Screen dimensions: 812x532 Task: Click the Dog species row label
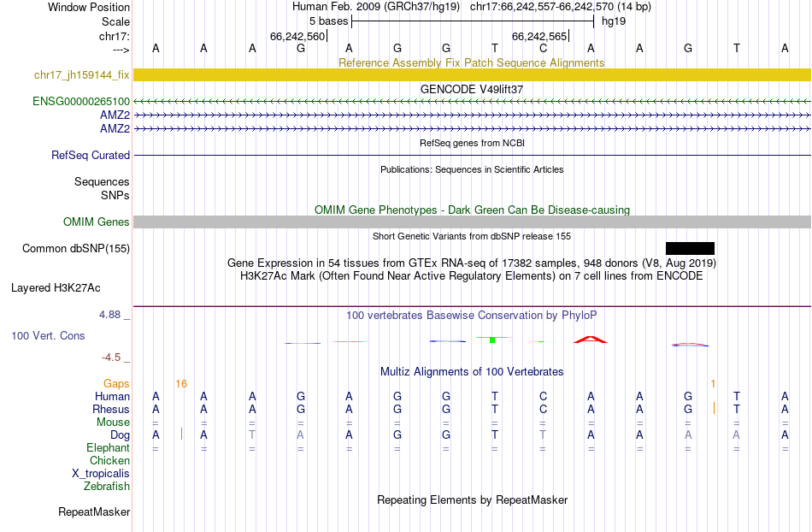[121, 435]
